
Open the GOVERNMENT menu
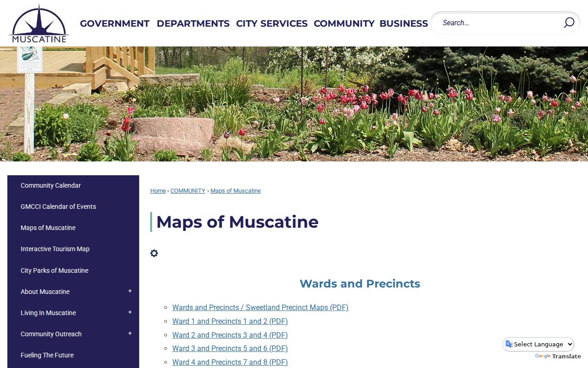pos(115,23)
